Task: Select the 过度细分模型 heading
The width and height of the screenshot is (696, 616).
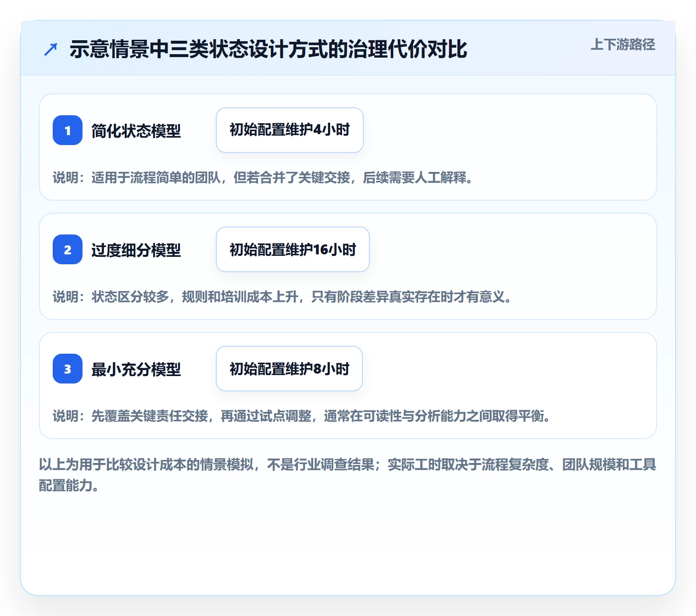Action: click(x=136, y=250)
